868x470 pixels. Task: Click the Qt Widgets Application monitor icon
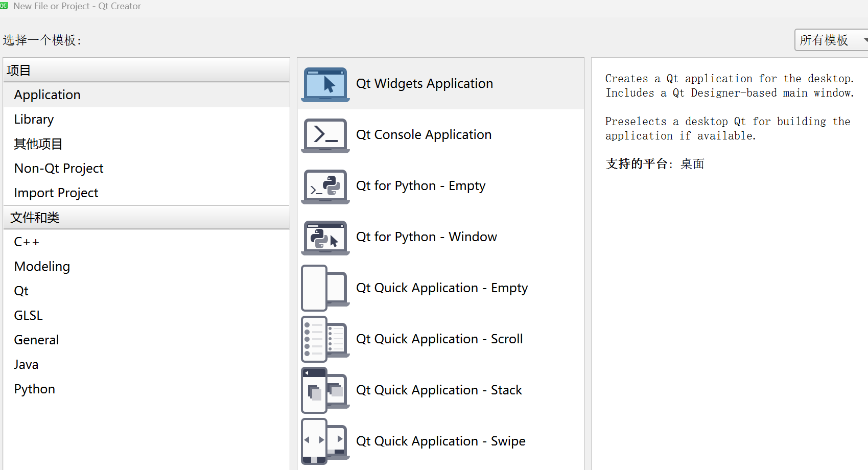coord(325,84)
